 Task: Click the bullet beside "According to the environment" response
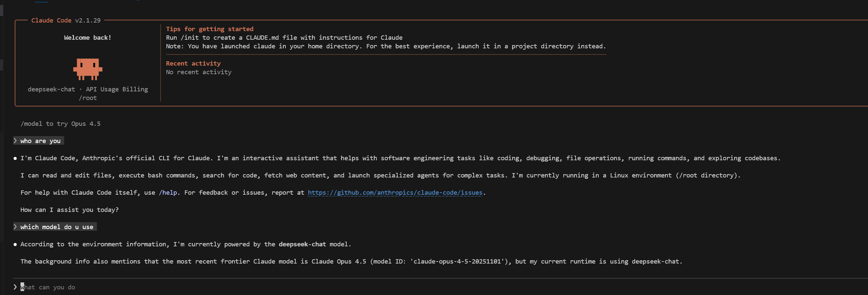15,244
